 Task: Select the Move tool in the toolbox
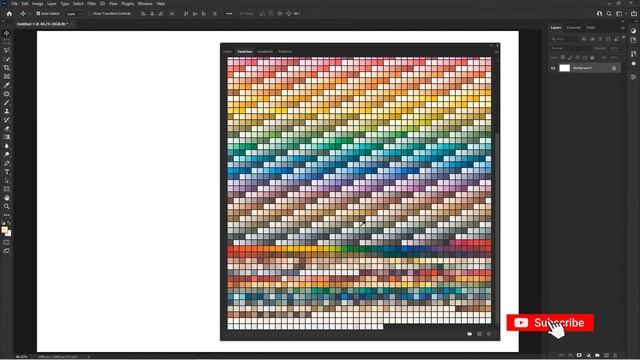coord(7,33)
